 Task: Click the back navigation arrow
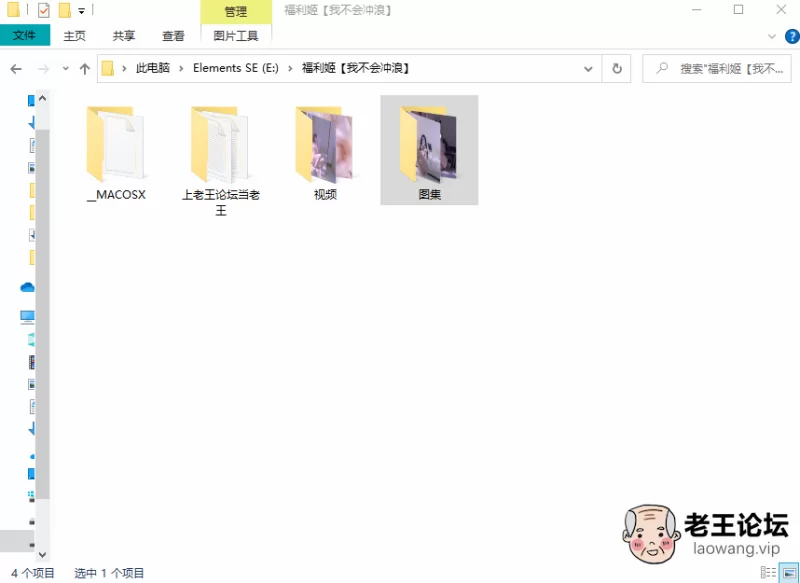pos(16,69)
